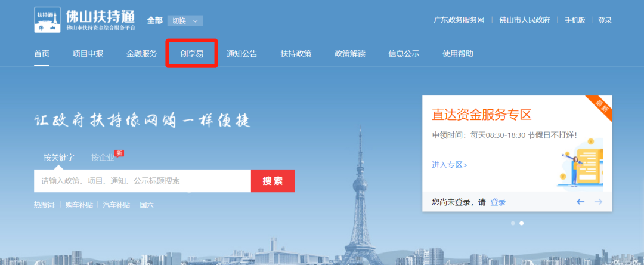Open the 项目申报 menu item

coord(88,53)
